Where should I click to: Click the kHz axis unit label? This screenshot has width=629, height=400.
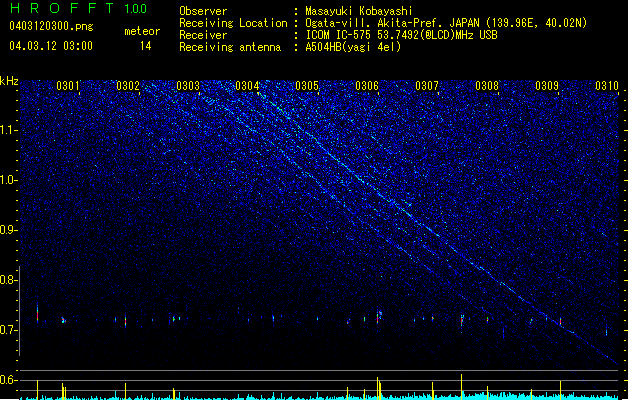(x=9, y=81)
